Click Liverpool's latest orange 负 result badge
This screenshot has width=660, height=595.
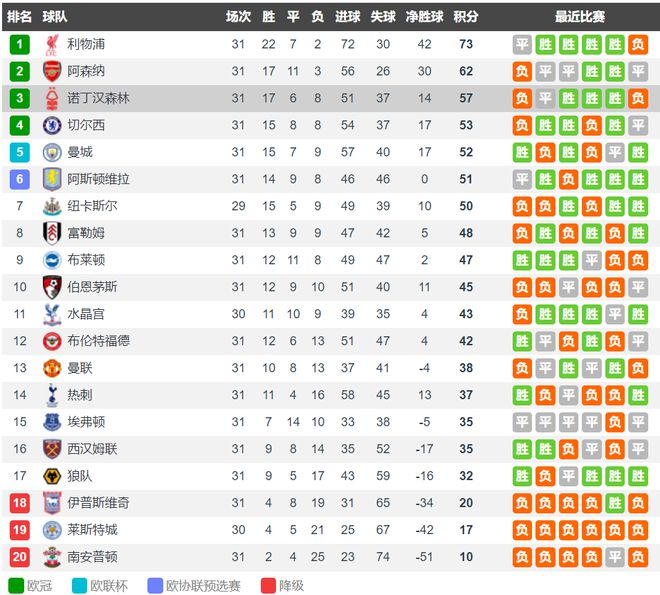tap(638, 44)
